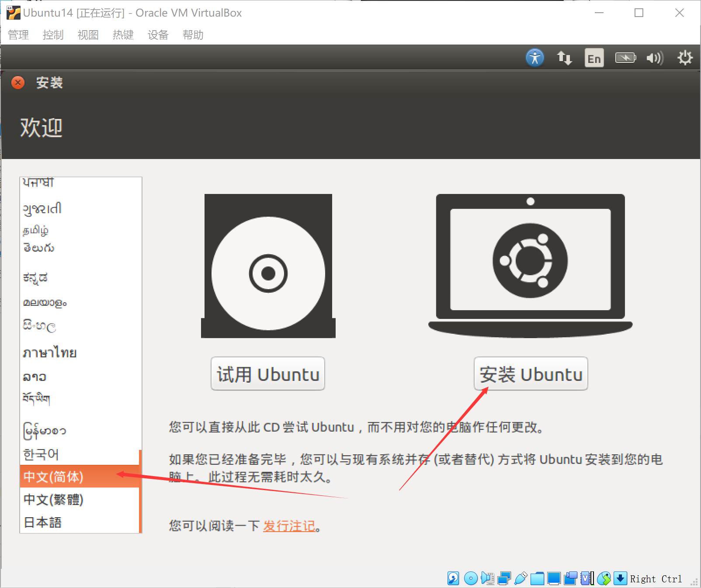
Task: Minimize the VirtualBox window
Action: 599,13
